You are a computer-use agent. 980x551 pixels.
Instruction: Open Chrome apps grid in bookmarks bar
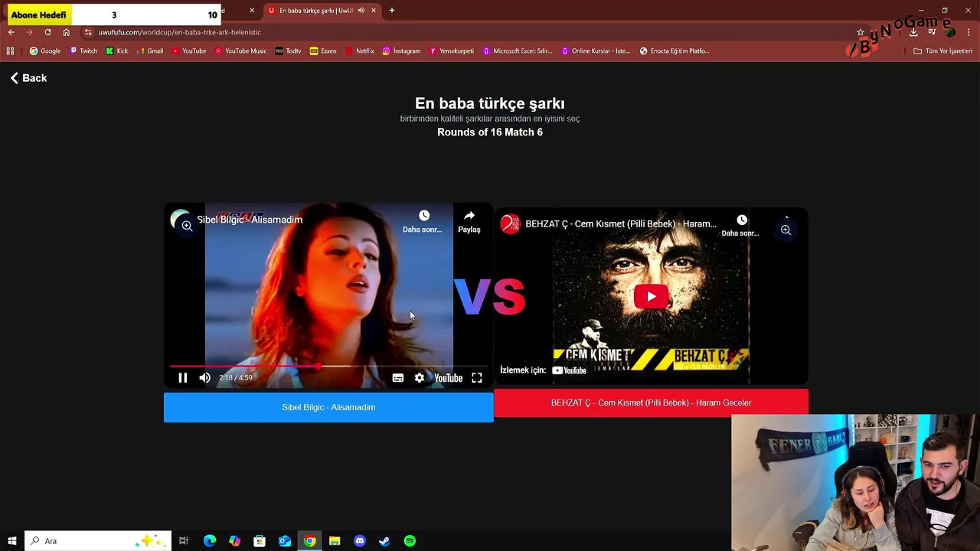point(10,51)
